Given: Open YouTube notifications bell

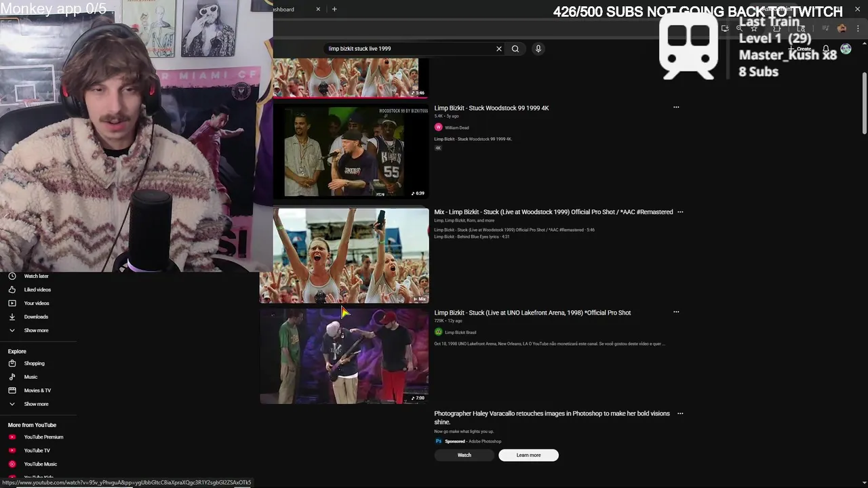Looking at the screenshot, I should 826,49.
